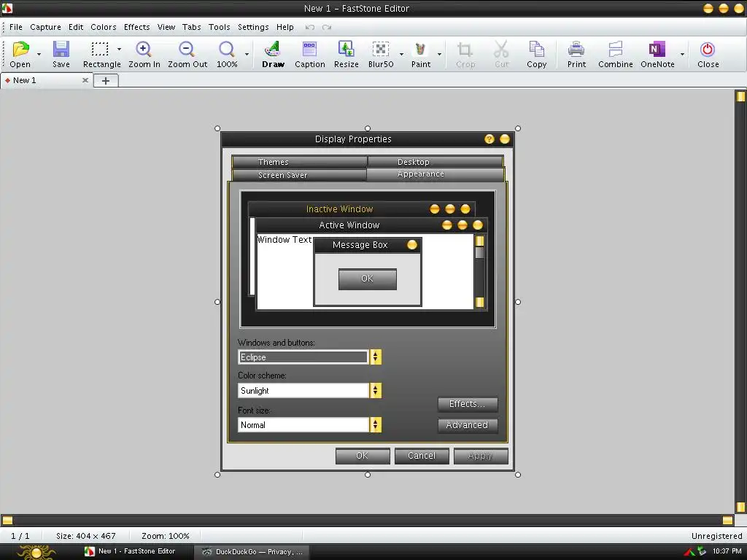747x560 pixels.
Task: Open the Effects menu
Action: coord(136,27)
